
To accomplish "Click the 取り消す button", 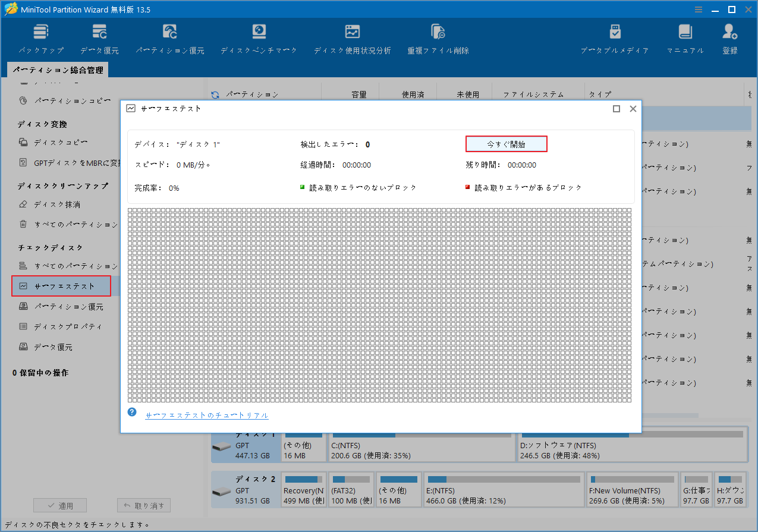I will point(143,505).
